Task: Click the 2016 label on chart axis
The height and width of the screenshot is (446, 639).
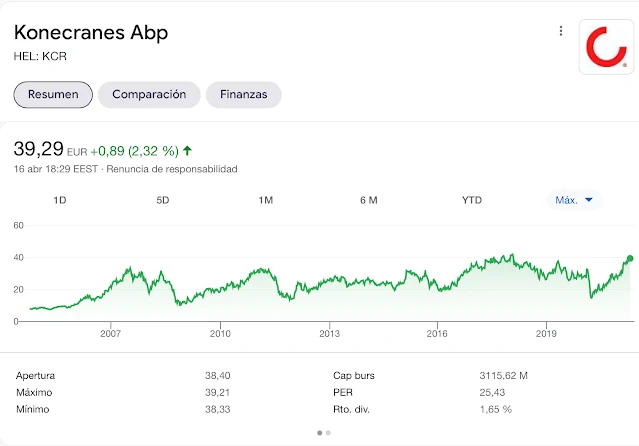Action: tap(437, 333)
